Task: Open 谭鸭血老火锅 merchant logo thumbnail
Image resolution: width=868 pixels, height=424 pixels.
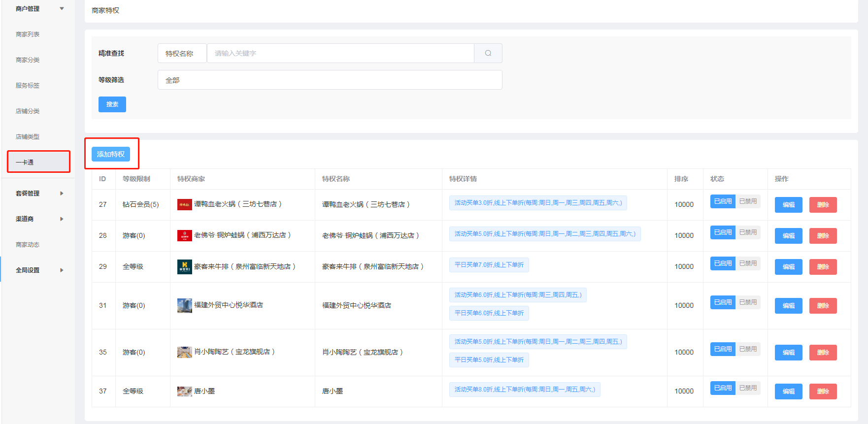Action: [185, 204]
